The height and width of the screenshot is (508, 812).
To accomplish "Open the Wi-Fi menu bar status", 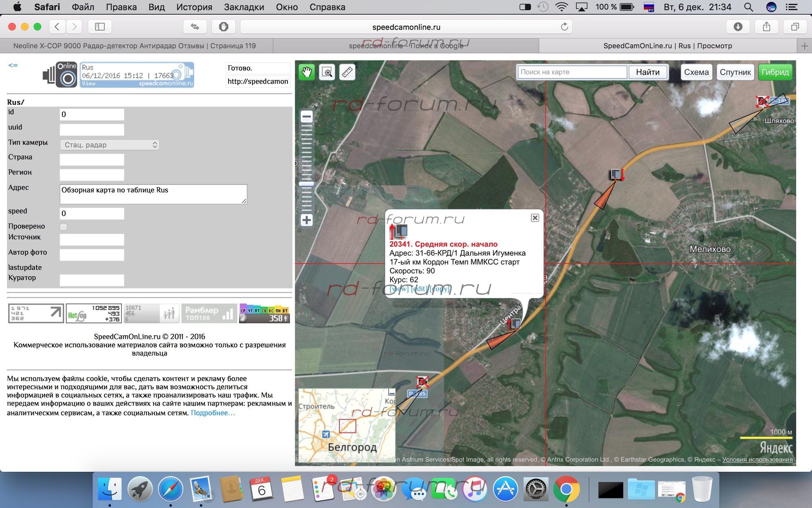I will point(562,7).
